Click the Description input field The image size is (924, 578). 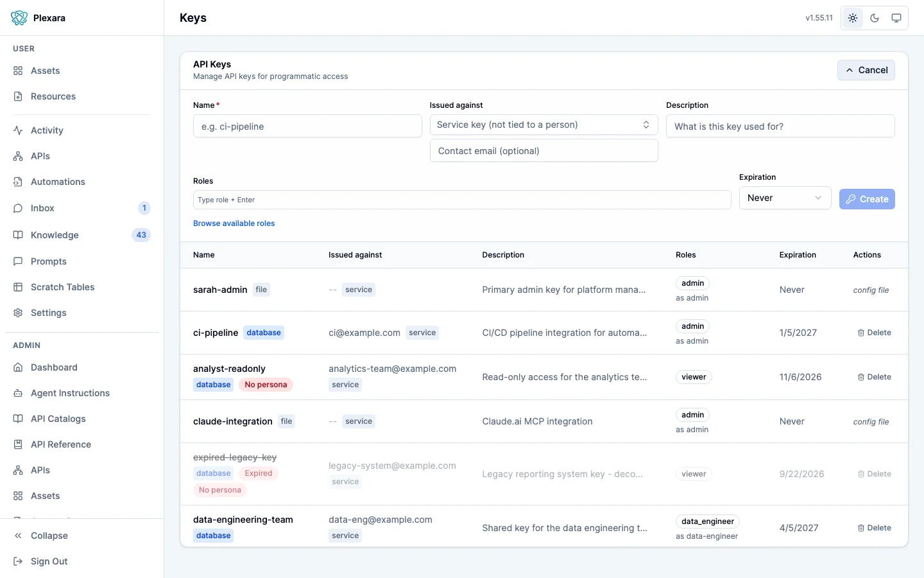(780, 127)
